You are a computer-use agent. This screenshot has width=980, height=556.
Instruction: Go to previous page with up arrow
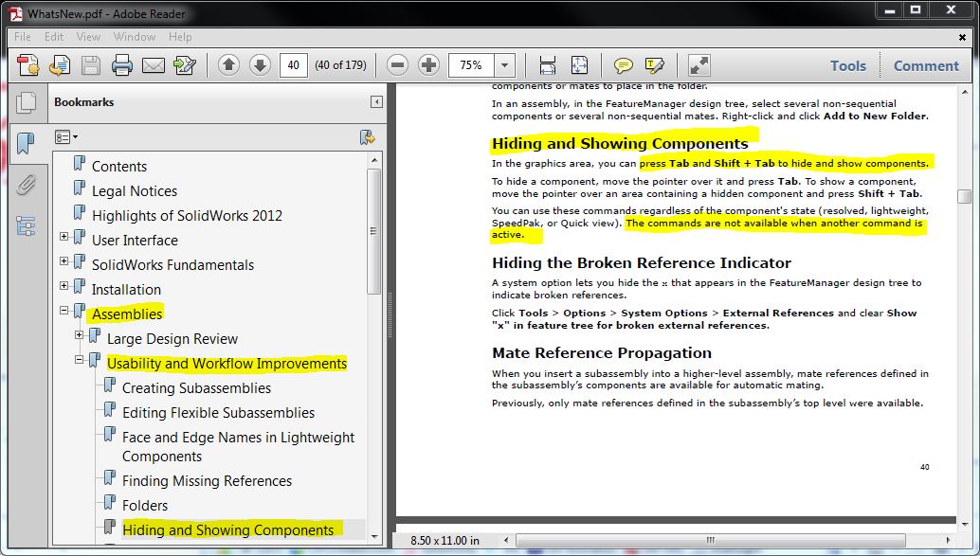point(228,65)
